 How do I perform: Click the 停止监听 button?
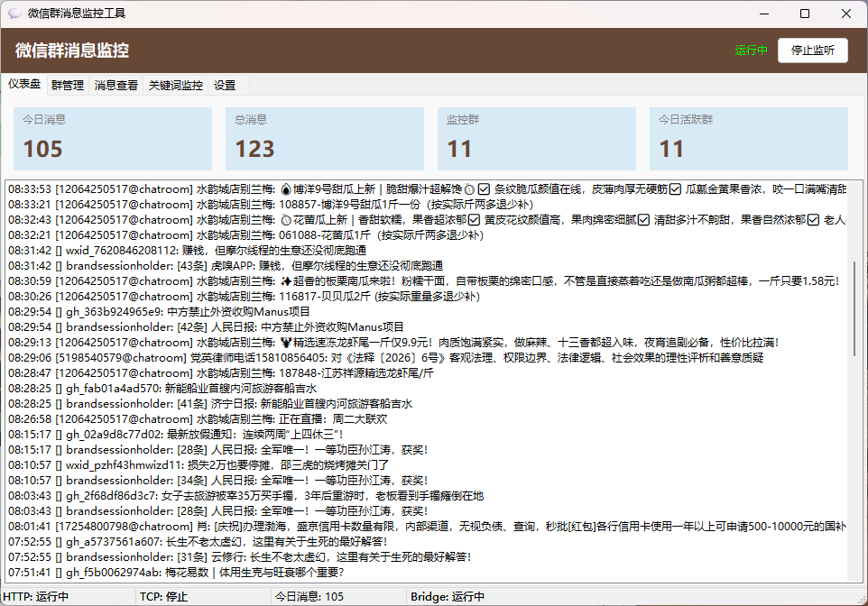pos(811,50)
